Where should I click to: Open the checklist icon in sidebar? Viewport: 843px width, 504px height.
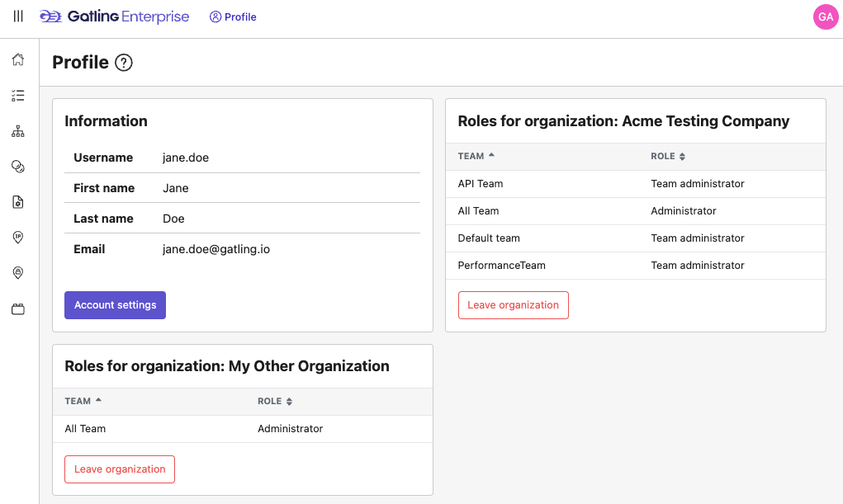point(18,96)
